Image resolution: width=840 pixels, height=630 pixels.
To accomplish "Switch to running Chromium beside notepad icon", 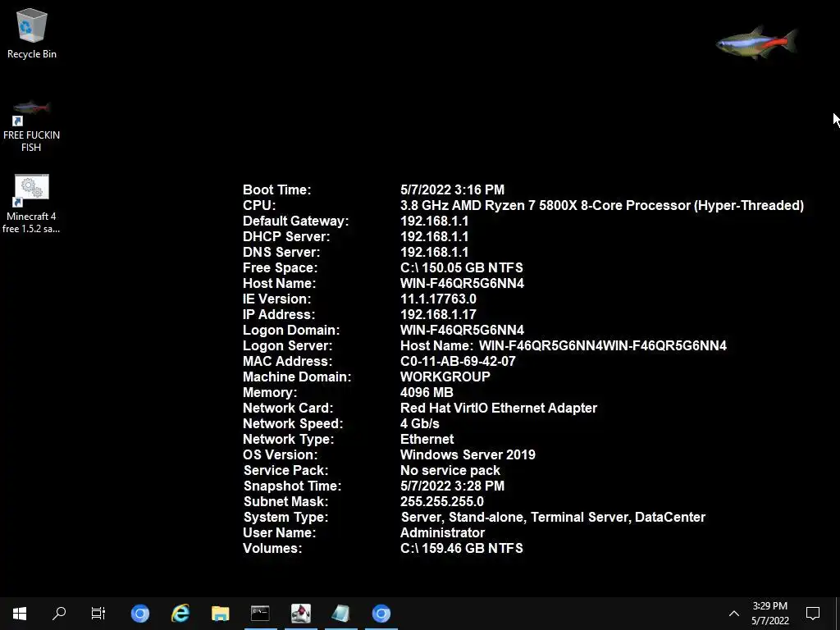I will (381, 614).
